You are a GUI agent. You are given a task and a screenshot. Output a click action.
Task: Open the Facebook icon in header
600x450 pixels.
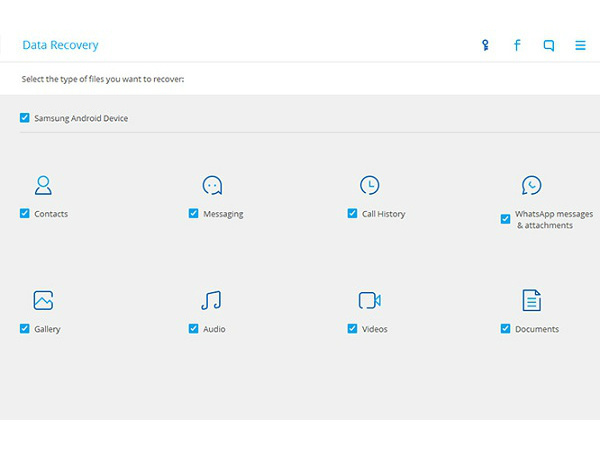click(x=517, y=45)
